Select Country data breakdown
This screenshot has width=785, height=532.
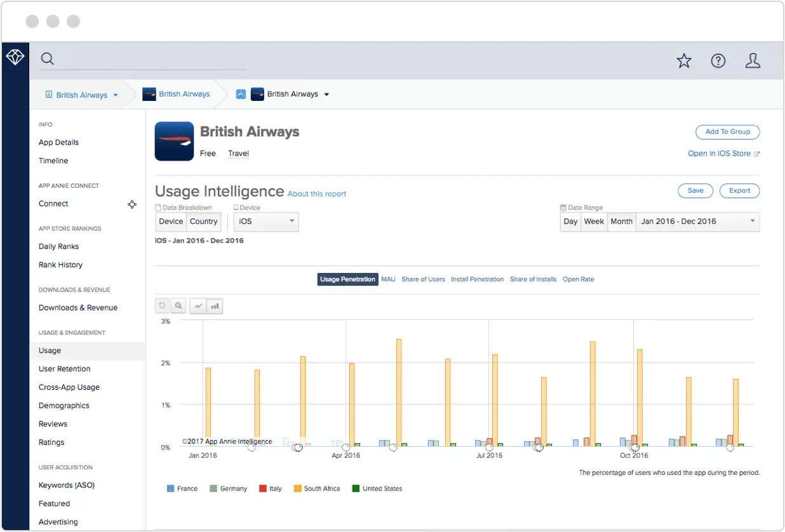[x=204, y=222]
